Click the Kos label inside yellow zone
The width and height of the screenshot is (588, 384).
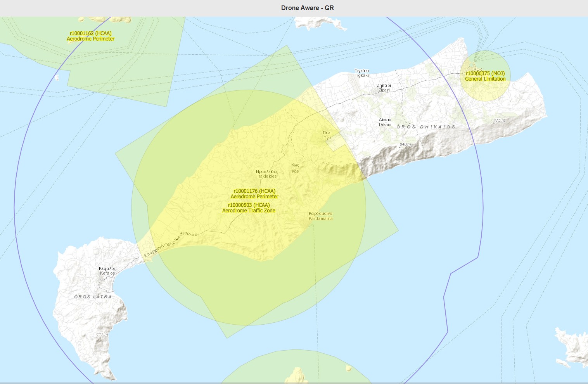[295, 168]
